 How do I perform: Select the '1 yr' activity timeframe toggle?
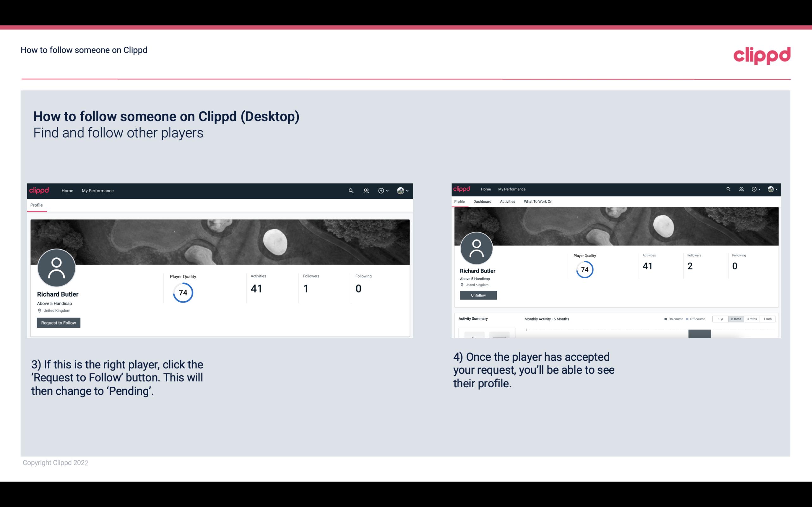click(x=720, y=319)
